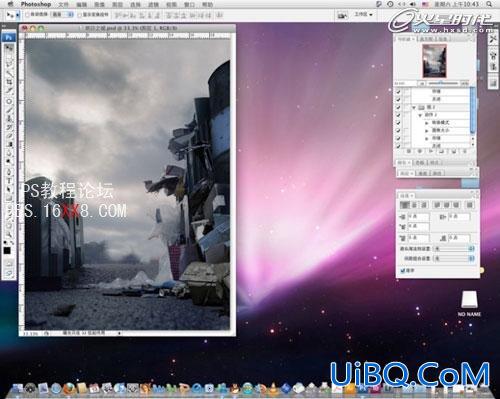Click the black foreground color swatch
This screenshot has width=500, height=399.
pos(7,250)
